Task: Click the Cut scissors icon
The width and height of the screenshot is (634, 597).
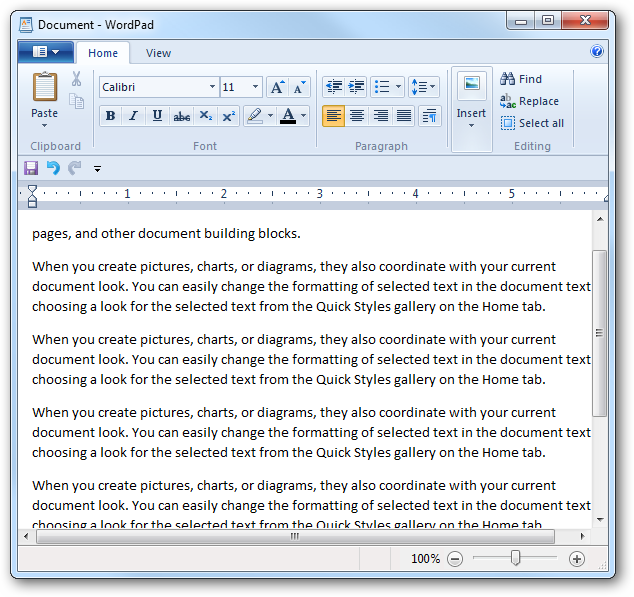Action: tap(76, 79)
